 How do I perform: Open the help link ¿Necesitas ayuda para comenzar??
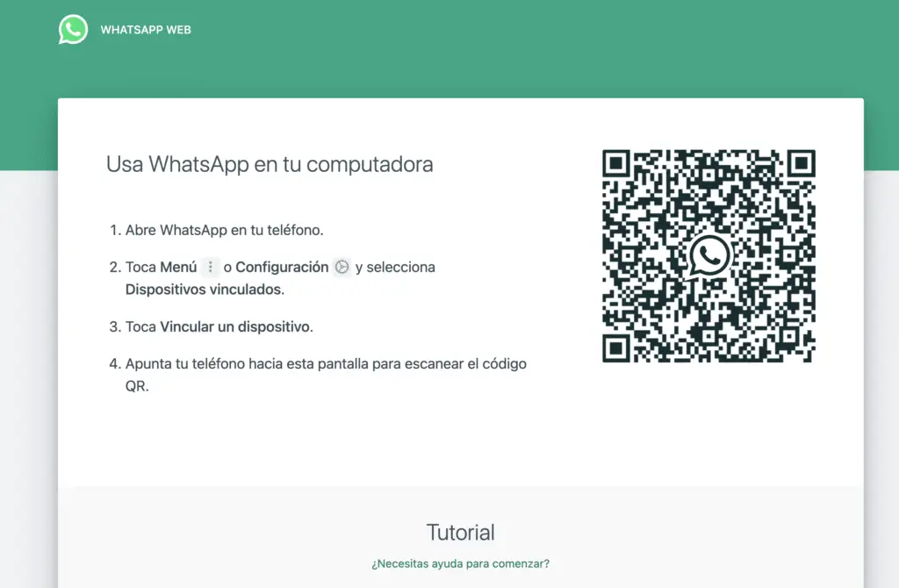tap(460, 563)
